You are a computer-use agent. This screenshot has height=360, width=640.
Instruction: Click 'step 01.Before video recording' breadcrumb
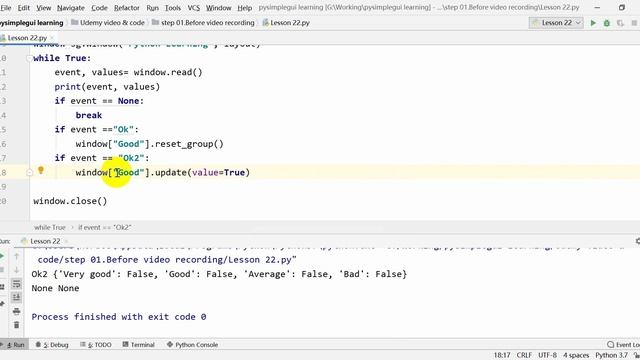tap(203, 23)
